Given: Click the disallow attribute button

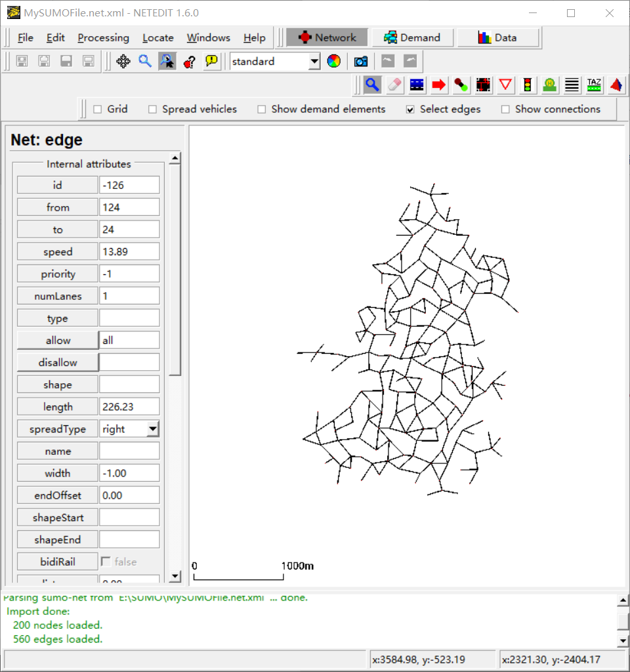Looking at the screenshot, I should pyautogui.click(x=57, y=362).
